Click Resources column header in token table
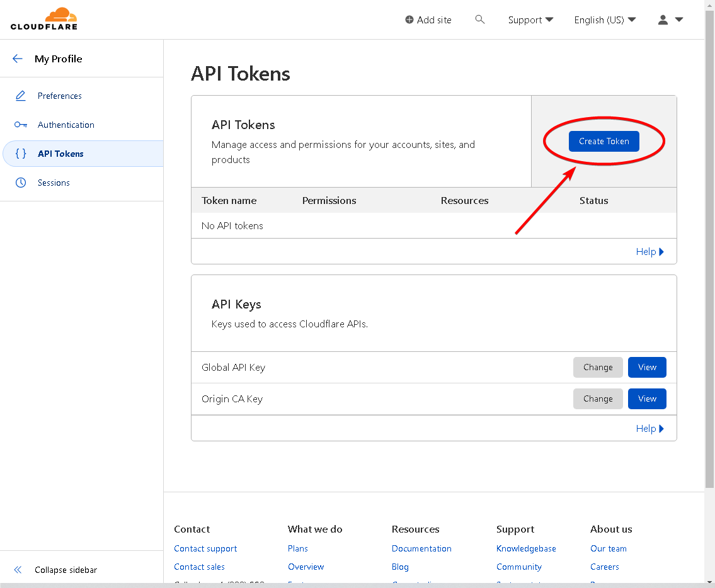The image size is (715, 588). [464, 201]
